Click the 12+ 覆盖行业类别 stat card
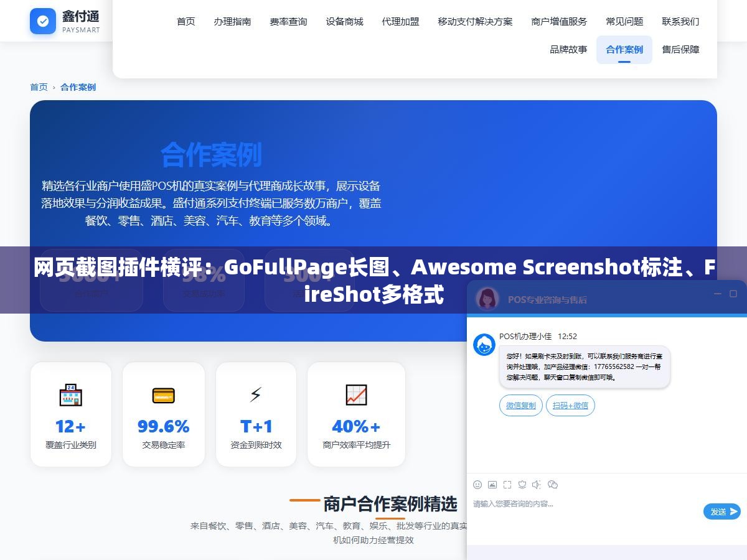Viewport: 747px width, 560px height. tap(71, 414)
